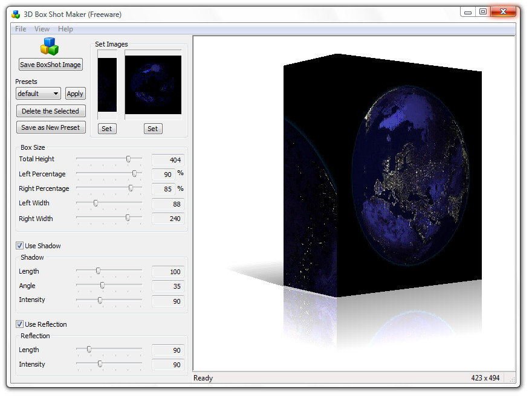Select the left side image thumbnail

pos(107,85)
